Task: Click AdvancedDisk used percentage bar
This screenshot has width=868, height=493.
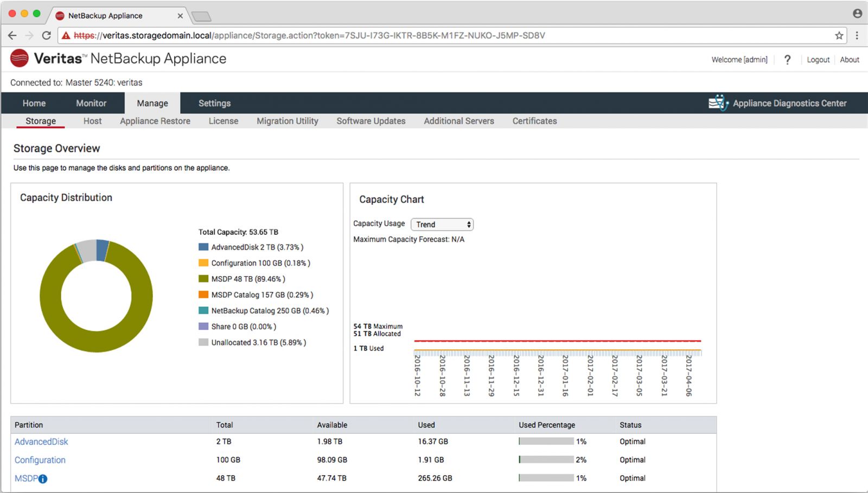Action: pos(546,441)
